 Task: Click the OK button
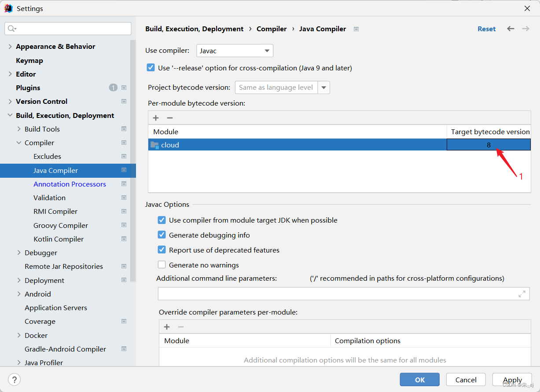(419, 379)
